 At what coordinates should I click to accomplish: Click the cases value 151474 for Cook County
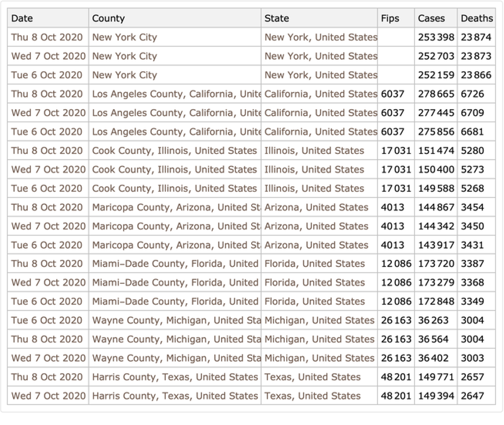[x=436, y=151]
